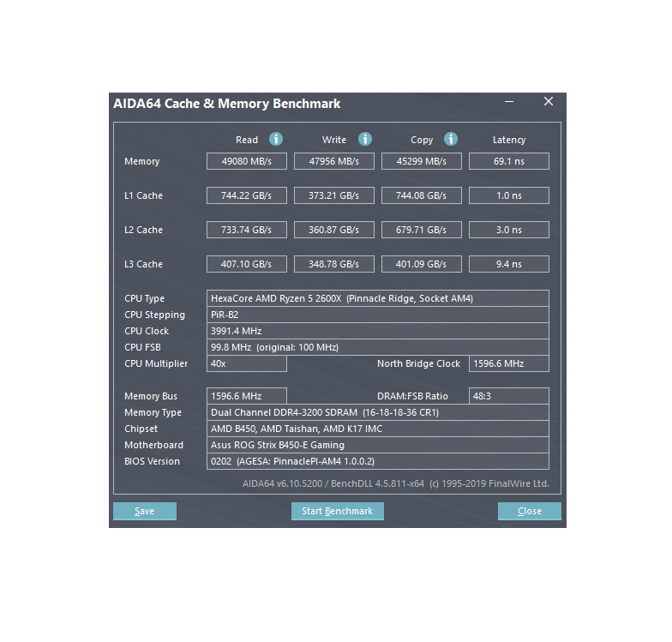672x642 pixels.
Task: Click the Motherboard label
Action: pos(153,445)
